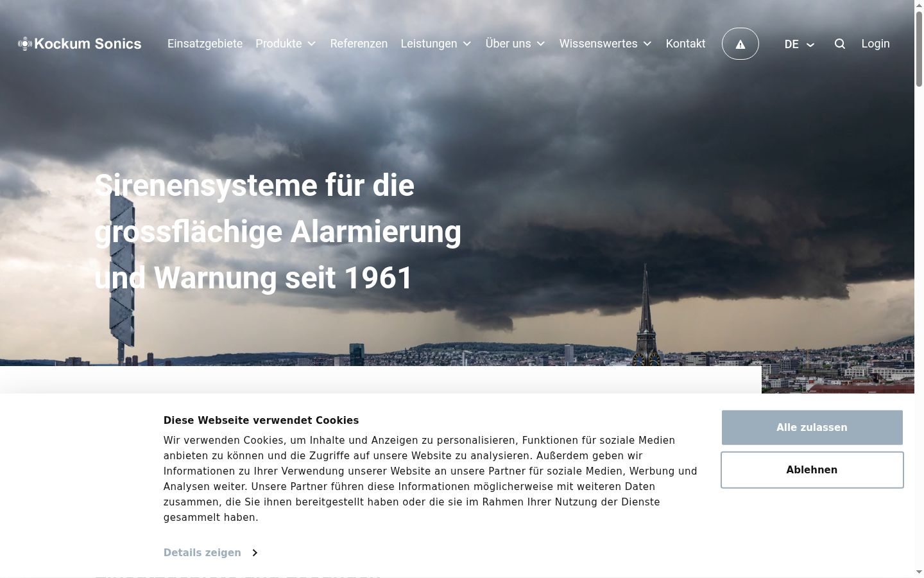This screenshot has height=578, width=924.
Task: Click the Kockum Sonics logo
Action: pos(80,44)
